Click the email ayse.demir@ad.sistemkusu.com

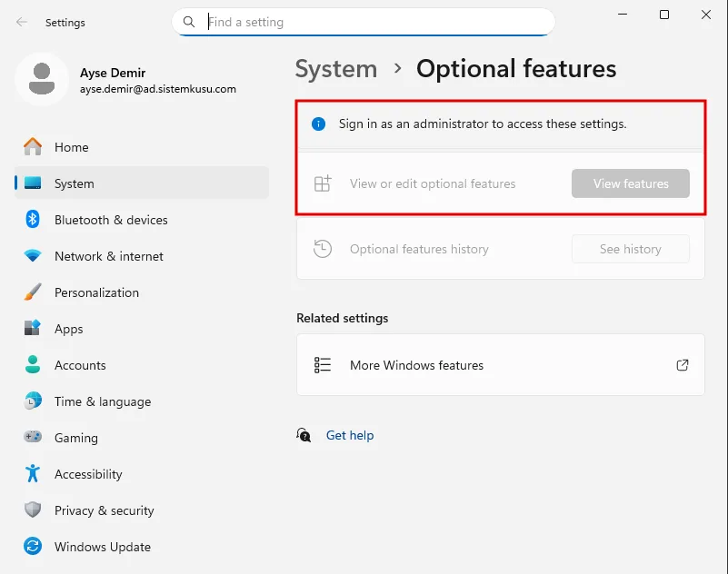click(158, 89)
